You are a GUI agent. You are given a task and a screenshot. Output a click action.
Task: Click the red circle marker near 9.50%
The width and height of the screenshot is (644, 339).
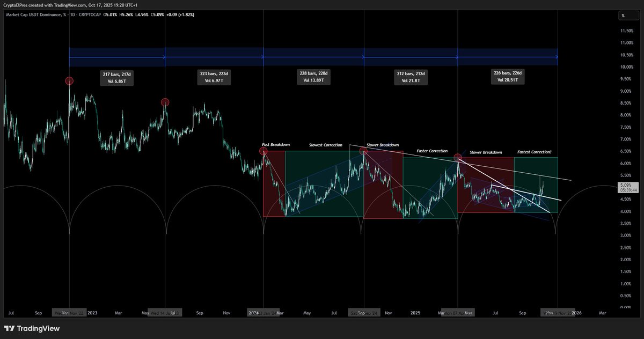point(69,81)
